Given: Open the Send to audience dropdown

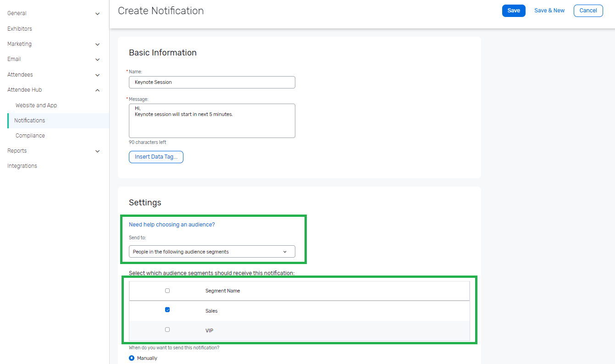Looking at the screenshot, I should (212, 252).
